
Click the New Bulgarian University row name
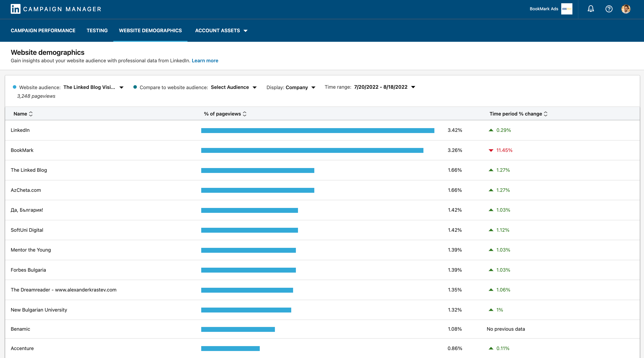pos(39,310)
